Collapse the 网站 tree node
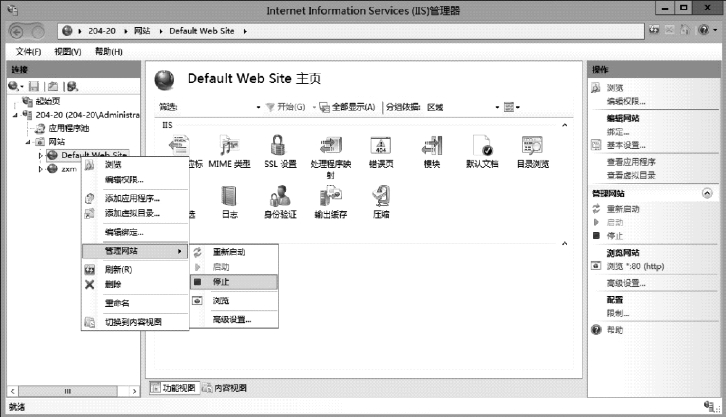Screen dimensions: 726x417 (27, 142)
